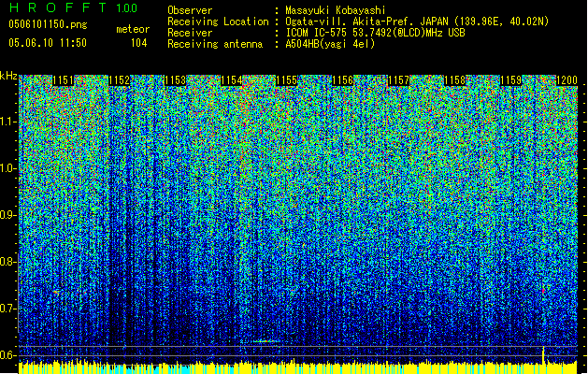The height and width of the screenshot is (374, 588).
Task: Click the 1155 time marker
Action: (x=287, y=80)
